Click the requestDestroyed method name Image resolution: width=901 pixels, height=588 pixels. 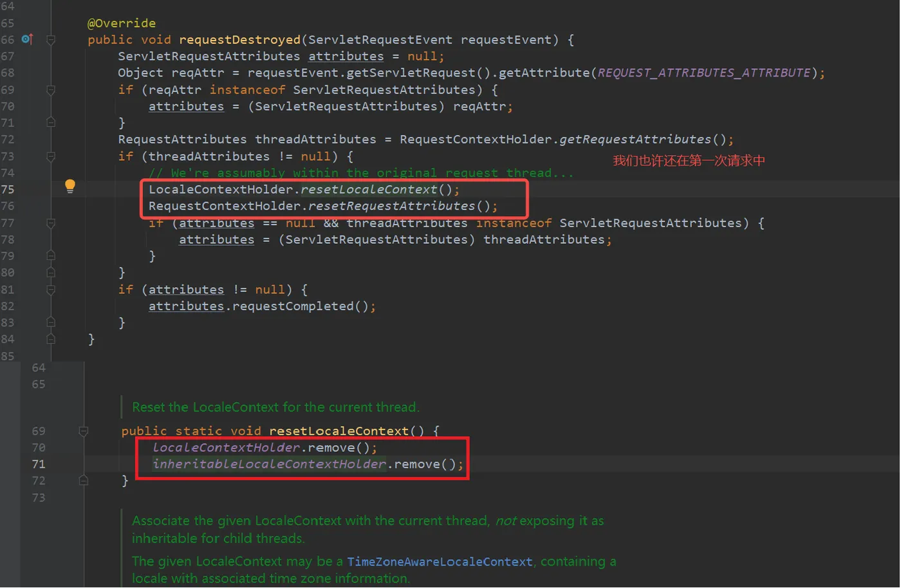[239, 40]
